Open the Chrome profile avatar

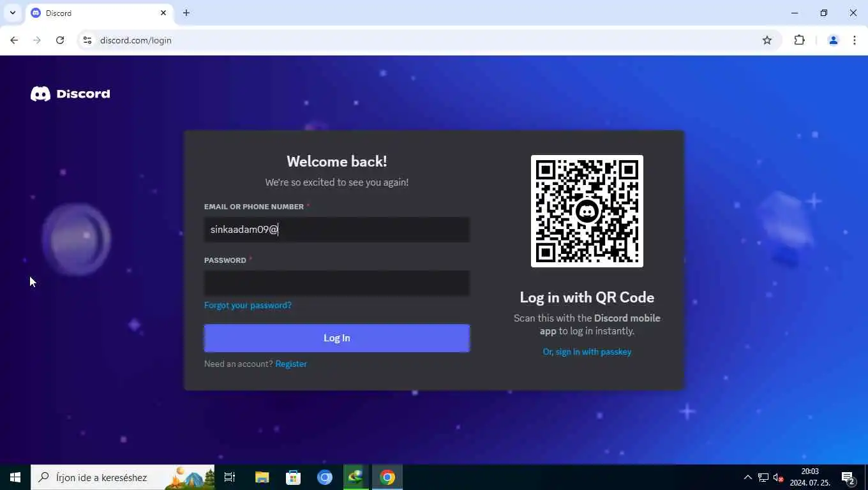(x=833, y=40)
